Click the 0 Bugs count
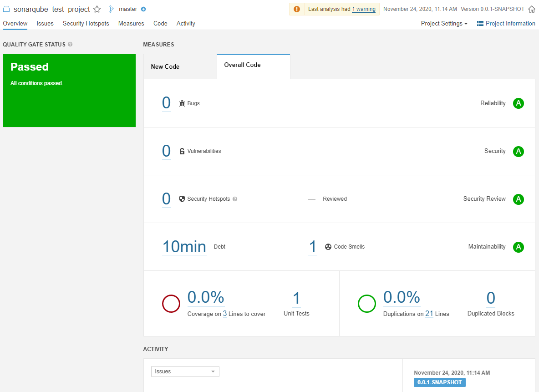This screenshot has height=392, width=539. pos(166,103)
